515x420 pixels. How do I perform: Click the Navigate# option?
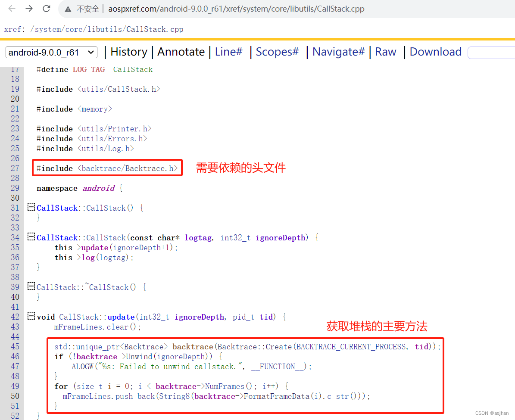tap(338, 52)
